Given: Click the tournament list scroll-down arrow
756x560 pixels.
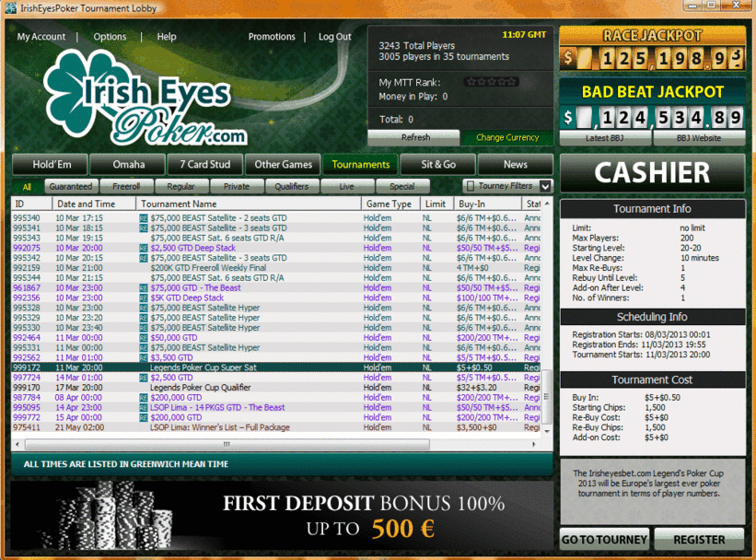Looking at the screenshot, I should 547,432.
